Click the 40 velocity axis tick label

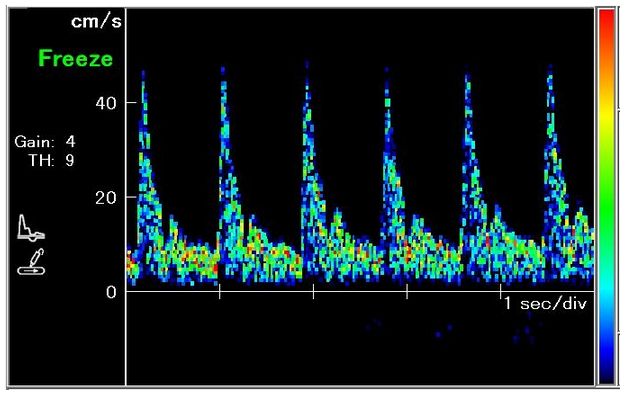coord(106,103)
